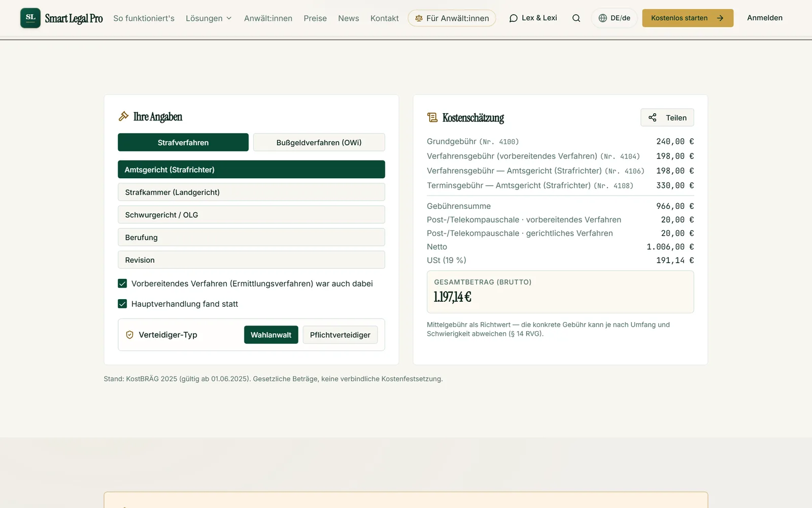Click the SL logo icon

click(x=30, y=18)
